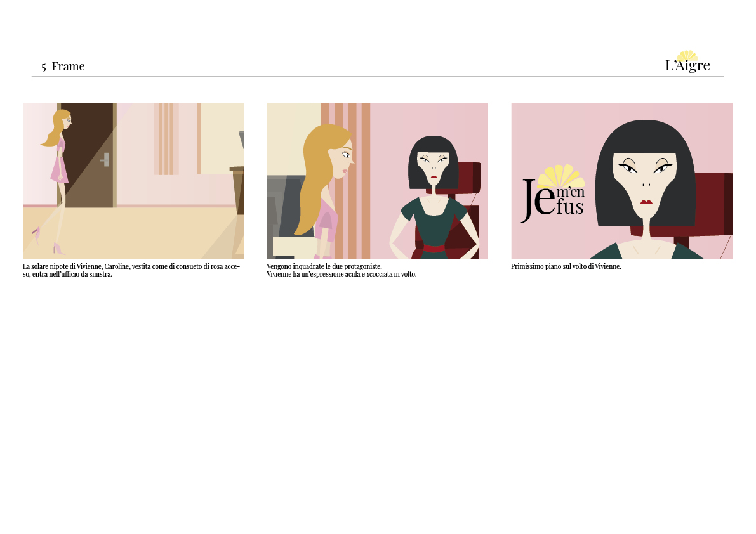Click caption starting 'La solare nipote di Vivienne'
The image size is (756, 534).
[131, 270]
